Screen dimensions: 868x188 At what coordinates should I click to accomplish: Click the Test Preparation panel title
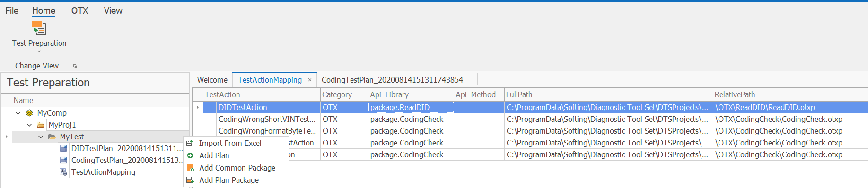point(48,83)
